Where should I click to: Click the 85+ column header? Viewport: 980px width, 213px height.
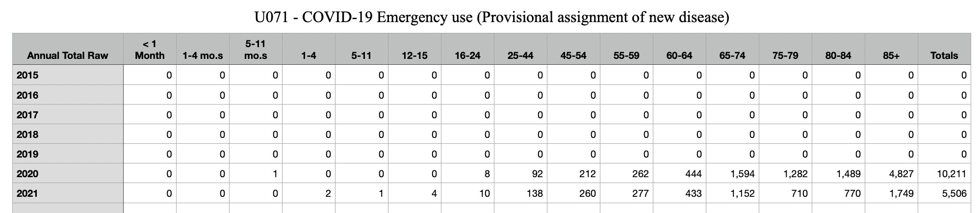coord(891,49)
